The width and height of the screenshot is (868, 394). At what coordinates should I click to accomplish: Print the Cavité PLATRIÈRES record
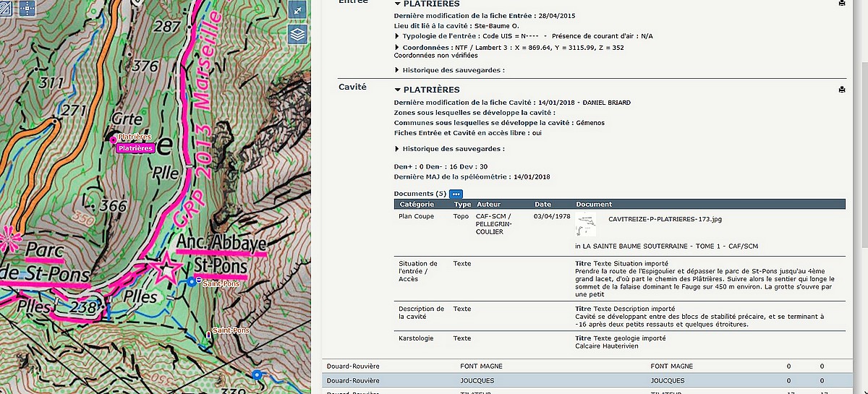pos(841,90)
